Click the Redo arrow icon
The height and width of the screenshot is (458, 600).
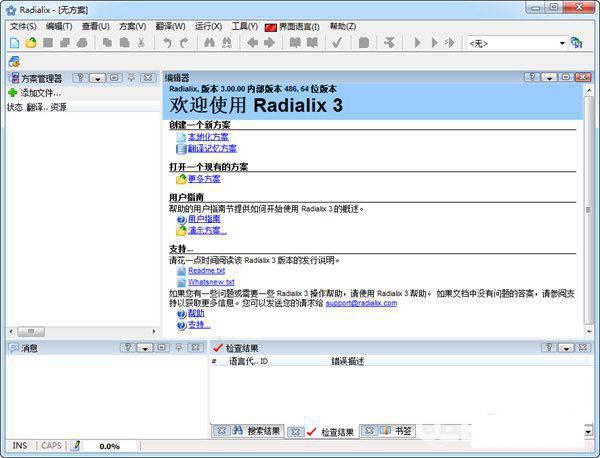tap(184, 43)
